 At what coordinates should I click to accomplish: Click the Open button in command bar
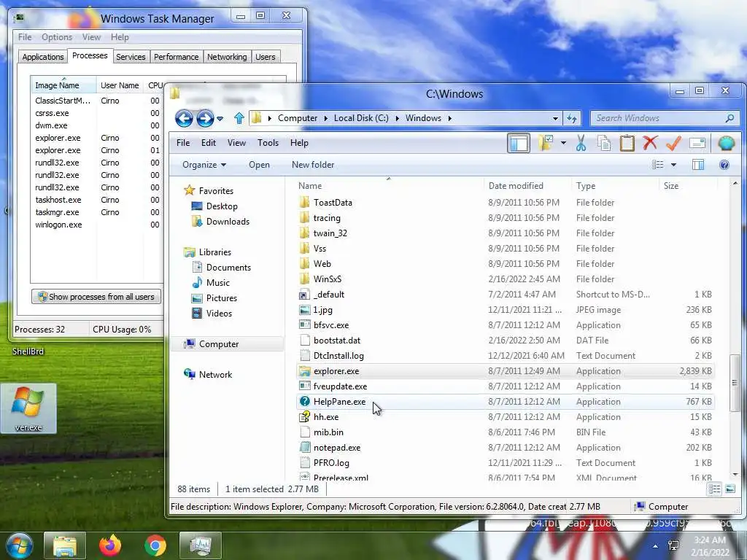point(259,165)
